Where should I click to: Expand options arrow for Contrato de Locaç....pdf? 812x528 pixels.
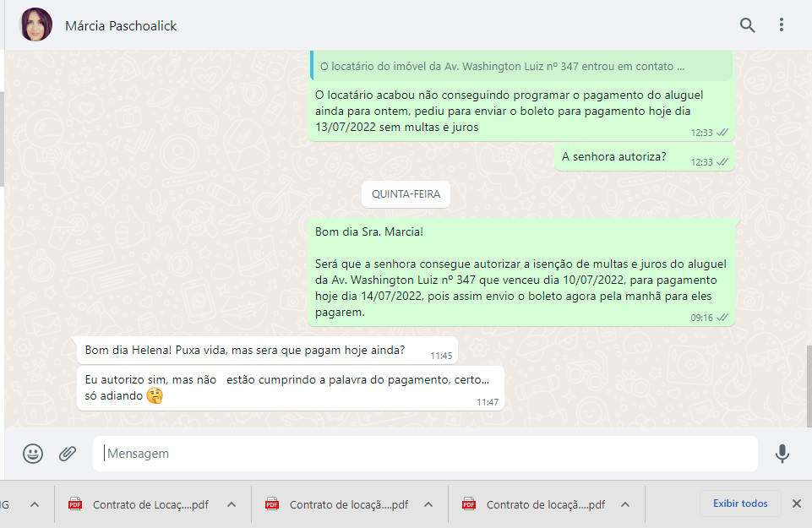pyautogui.click(x=231, y=504)
